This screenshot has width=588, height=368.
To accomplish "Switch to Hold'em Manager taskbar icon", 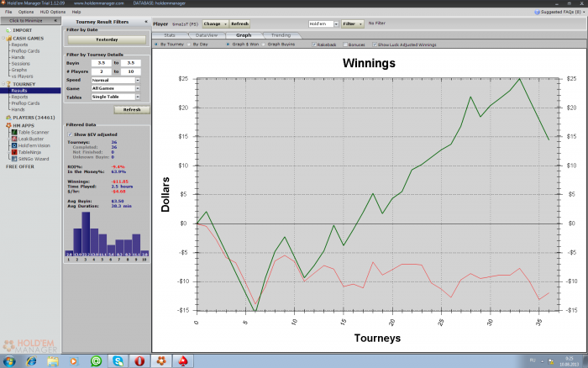I will pyautogui.click(x=161, y=361).
